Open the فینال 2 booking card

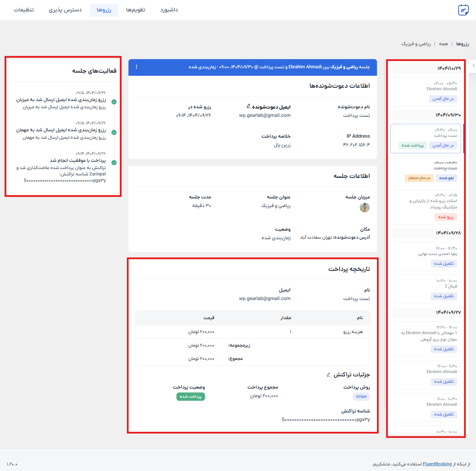(425, 289)
